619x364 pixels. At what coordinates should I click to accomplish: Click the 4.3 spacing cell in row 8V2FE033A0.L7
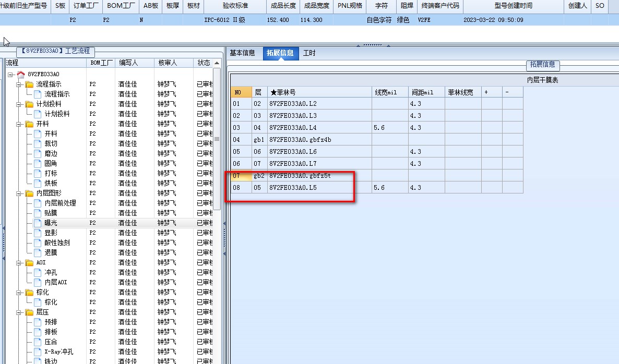click(426, 164)
